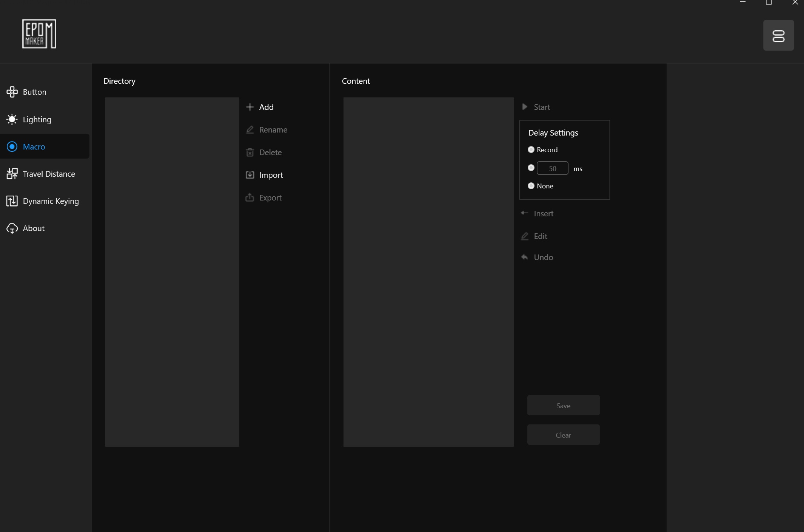
Task: Click the Undo arrow icon
Action: 525,257
